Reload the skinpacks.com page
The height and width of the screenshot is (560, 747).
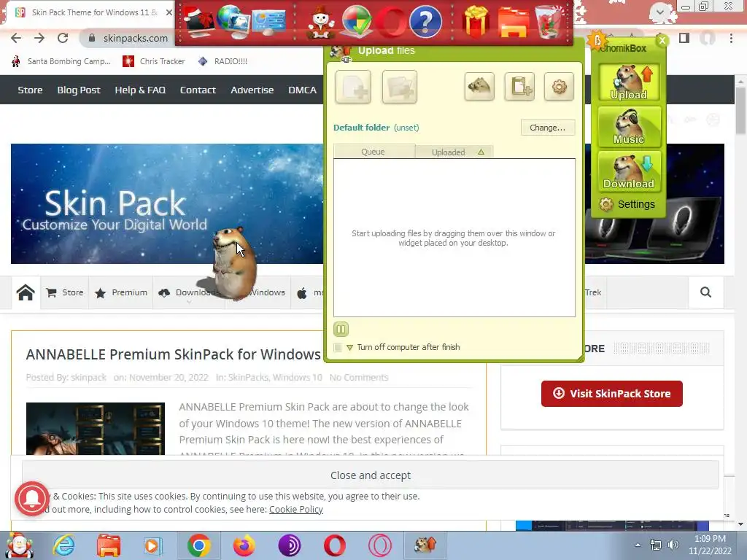tap(63, 38)
